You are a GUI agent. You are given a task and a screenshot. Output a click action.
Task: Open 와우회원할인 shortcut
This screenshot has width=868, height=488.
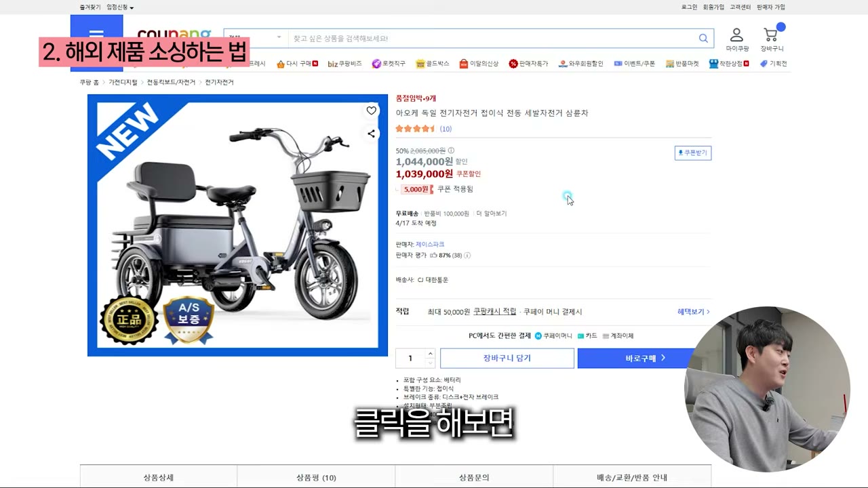point(580,64)
